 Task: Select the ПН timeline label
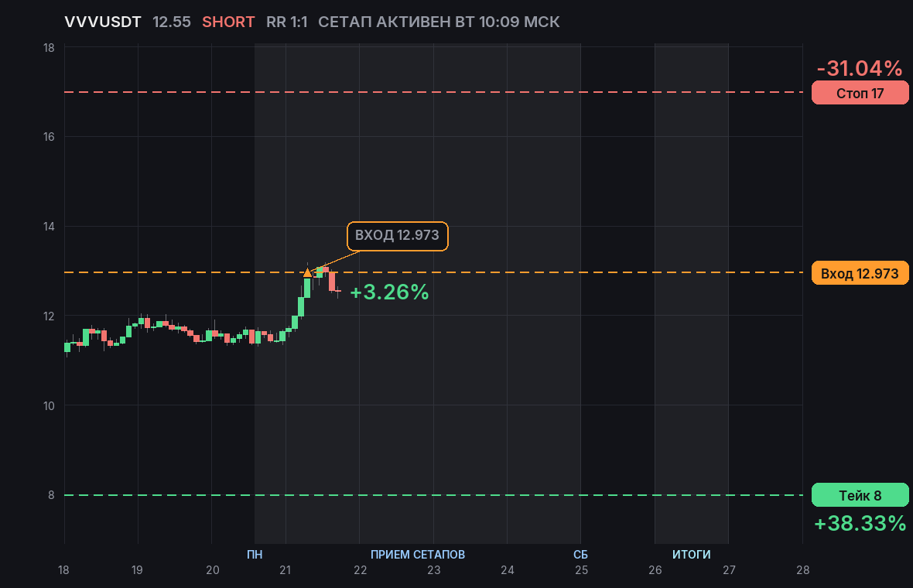tap(255, 554)
